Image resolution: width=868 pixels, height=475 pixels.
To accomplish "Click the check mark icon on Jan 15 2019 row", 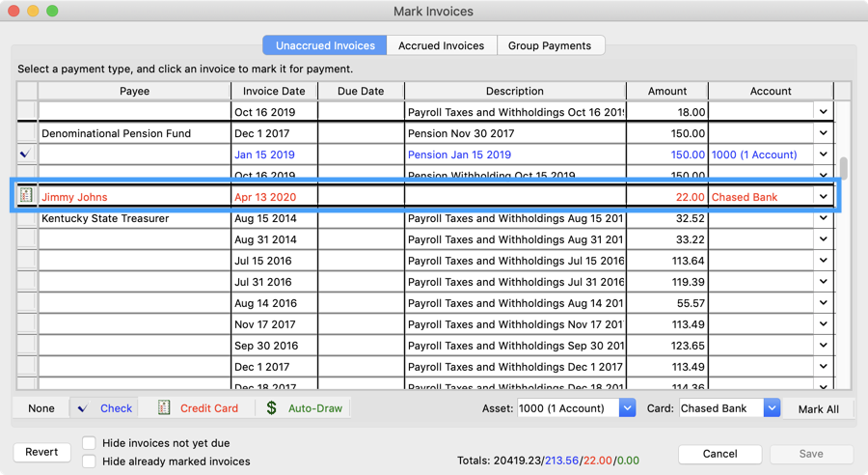I will pos(26,154).
